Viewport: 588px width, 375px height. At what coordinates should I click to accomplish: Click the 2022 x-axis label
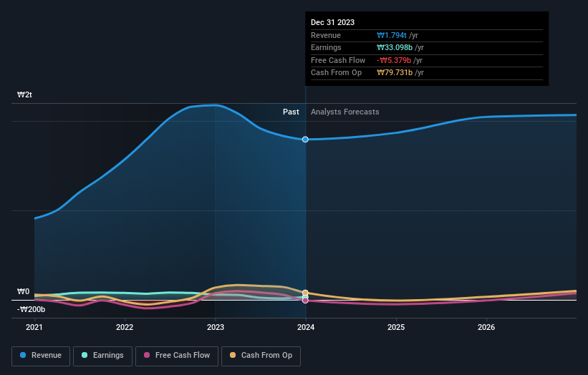125,327
